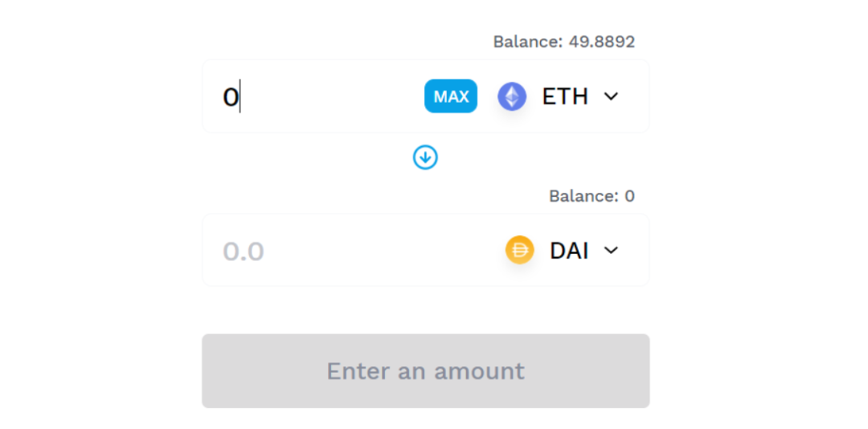
Task: Click the orange DAI coin logo
Action: 520,250
